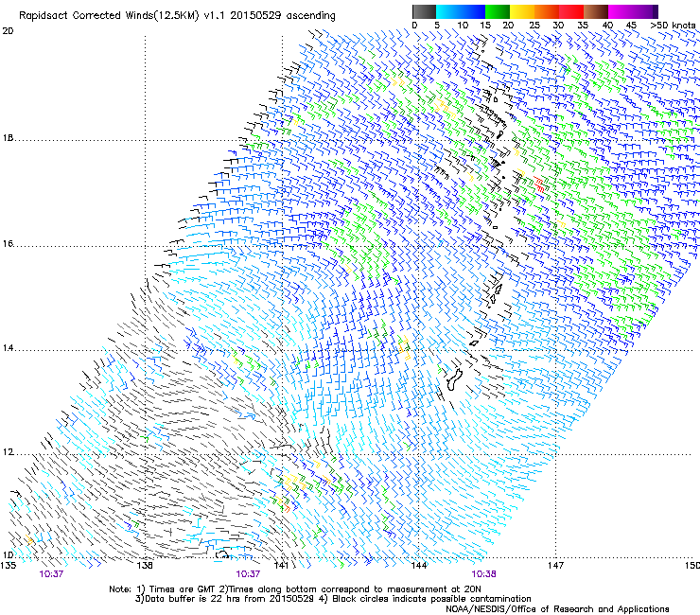Click the longitude "147" axis label
Viewport: 700px width, 615px height.
tap(555, 566)
